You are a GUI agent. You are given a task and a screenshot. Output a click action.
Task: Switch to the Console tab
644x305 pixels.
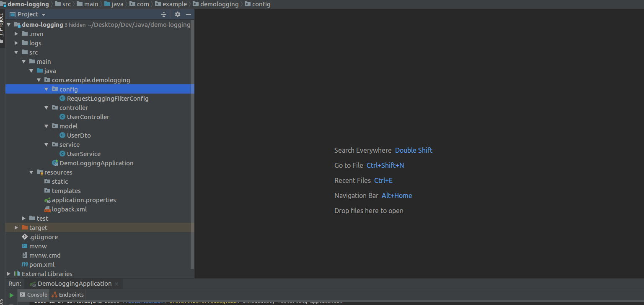[34, 295]
